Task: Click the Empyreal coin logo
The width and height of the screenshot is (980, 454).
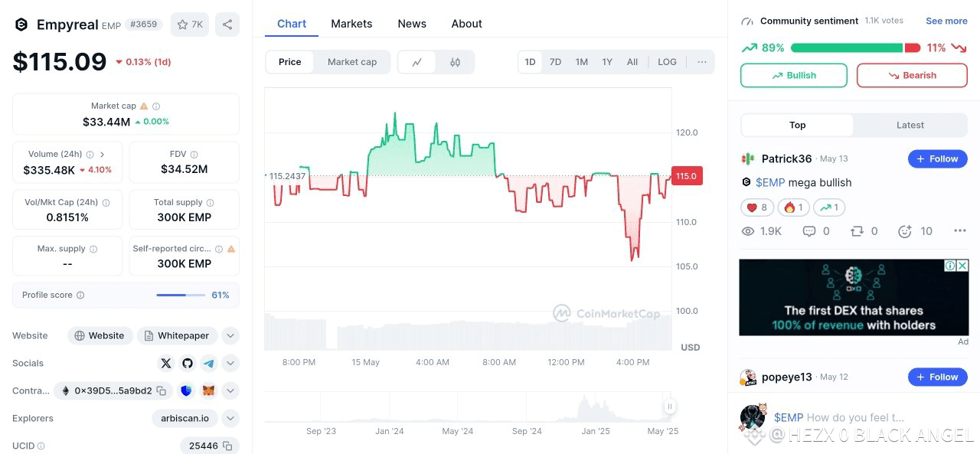Action: pos(21,24)
